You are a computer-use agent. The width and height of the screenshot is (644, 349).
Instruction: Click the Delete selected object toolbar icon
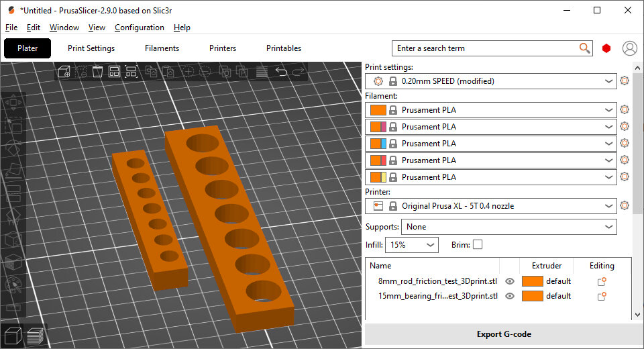[81, 72]
